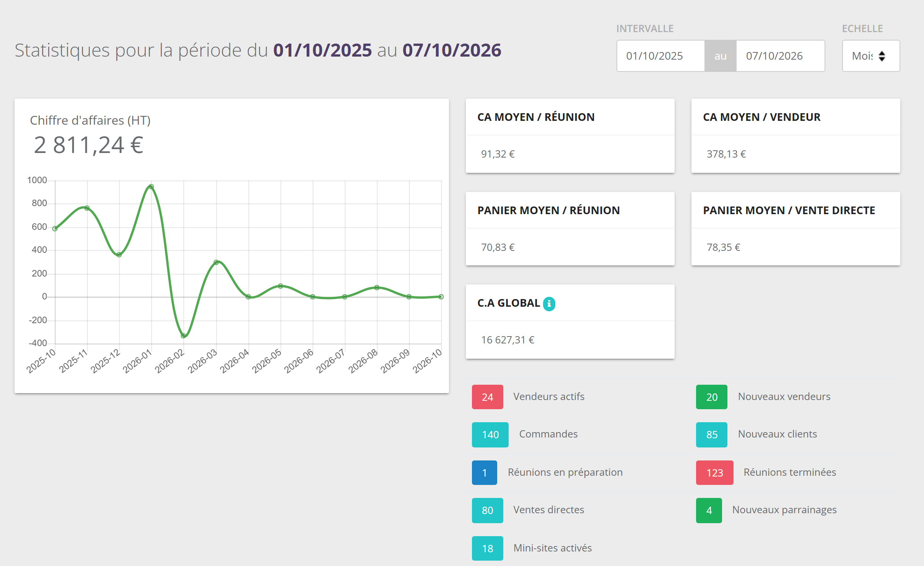Select the 2025-11 data point on chart
The height and width of the screenshot is (566, 924).
[x=87, y=208]
